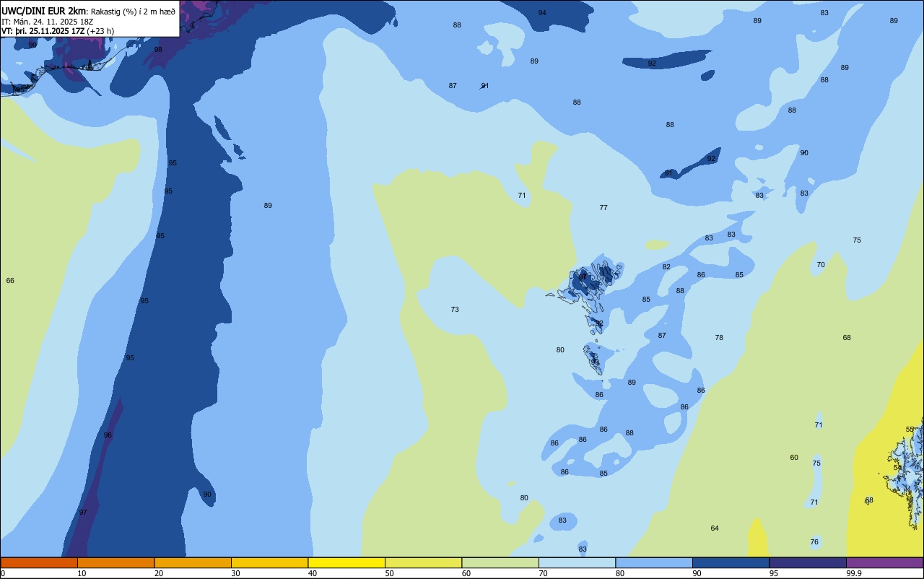Image resolution: width=924 pixels, height=579 pixels.
Task: Select the bright yellow 40–50 legend swatch
Action: (346, 562)
